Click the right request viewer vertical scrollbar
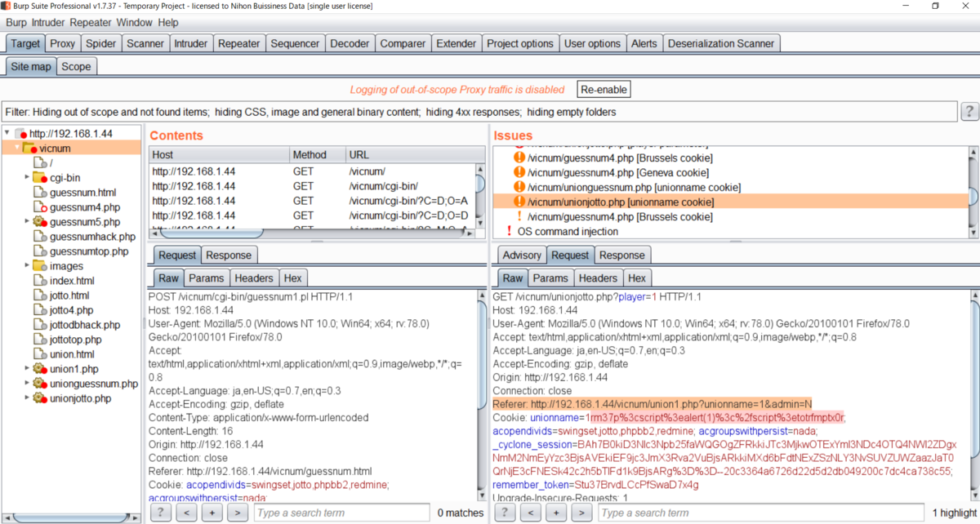Viewport: 980px width, 524px height. pyautogui.click(x=974, y=394)
